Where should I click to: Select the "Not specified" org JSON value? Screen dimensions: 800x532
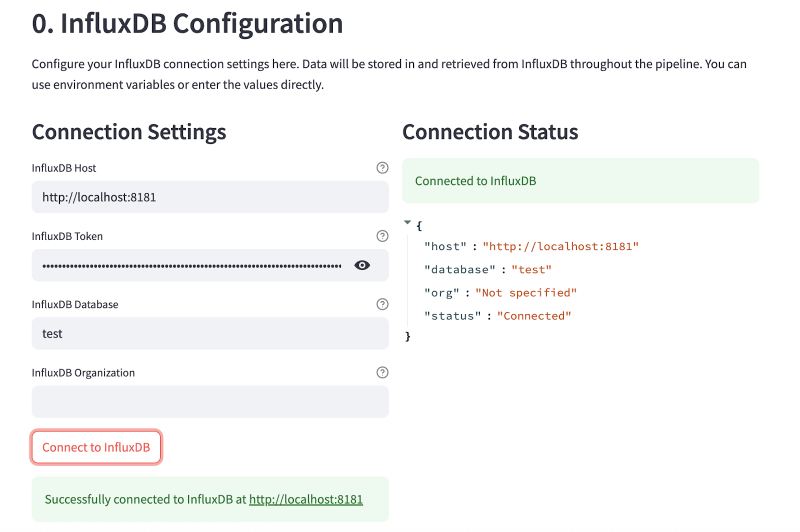(x=526, y=293)
